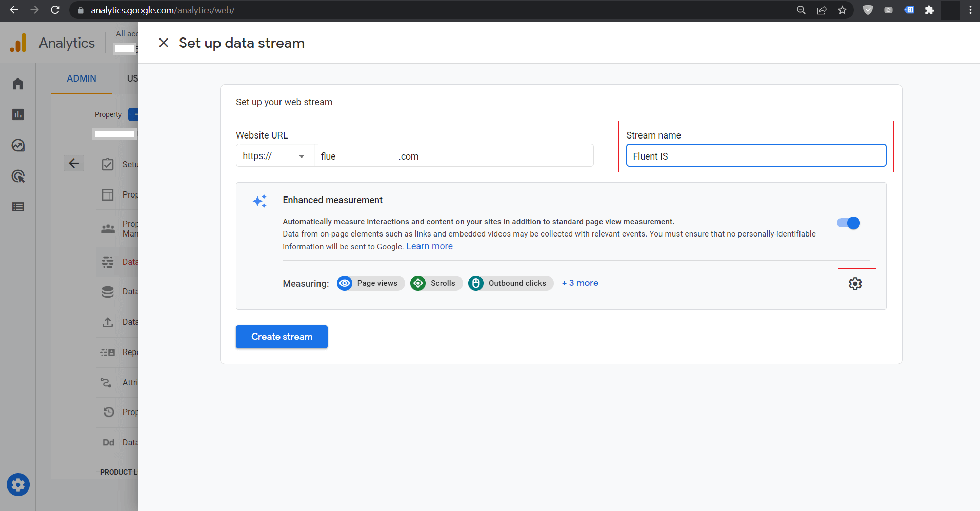The image size is (980, 511).
Task: Open Explore icon in sidebar
Action: click(18, 146)
